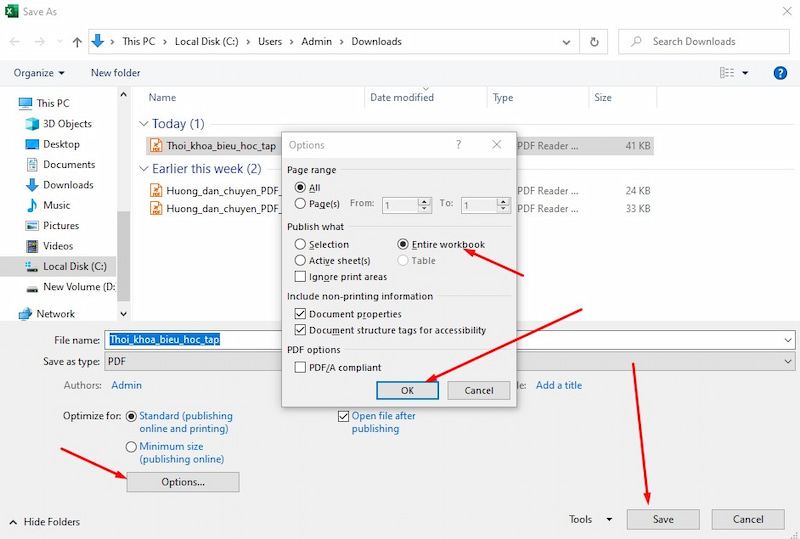
Task: Click the 33 KB Huong_dan_chuyen_PDF file icon
Action: 156,208
